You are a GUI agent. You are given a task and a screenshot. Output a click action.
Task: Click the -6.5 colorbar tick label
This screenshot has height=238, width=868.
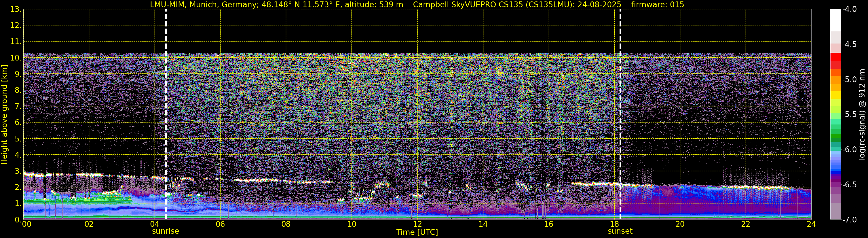(850, 185)
